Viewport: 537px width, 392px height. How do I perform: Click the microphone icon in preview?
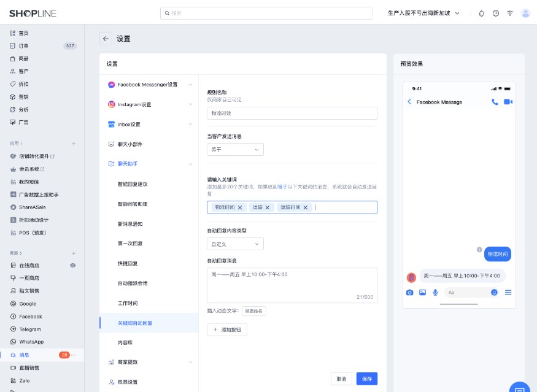tap(435, 293)
